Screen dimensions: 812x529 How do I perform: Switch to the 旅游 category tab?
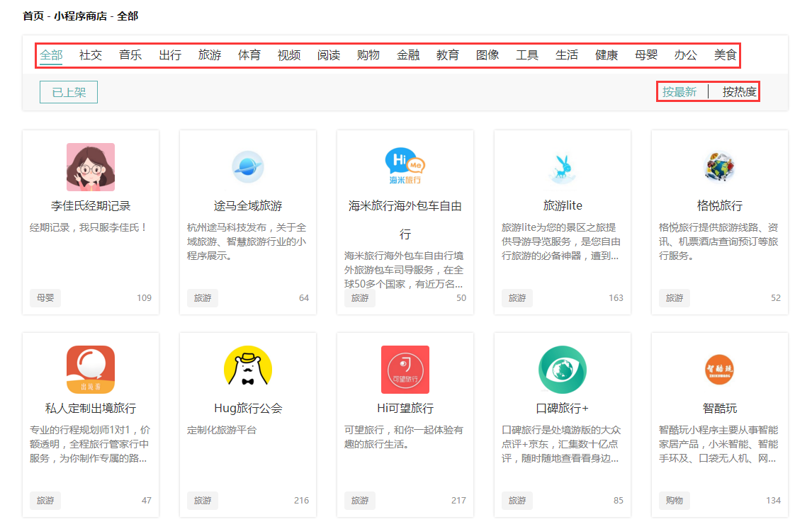[x=210, y=54]
